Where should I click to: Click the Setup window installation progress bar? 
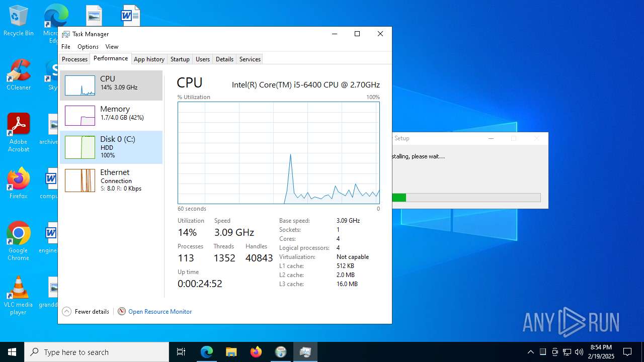(466, 198)
